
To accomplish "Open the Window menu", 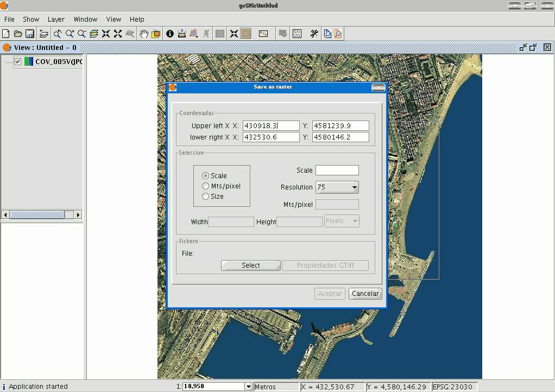I will pyautogui.click(x=85, y=19).
